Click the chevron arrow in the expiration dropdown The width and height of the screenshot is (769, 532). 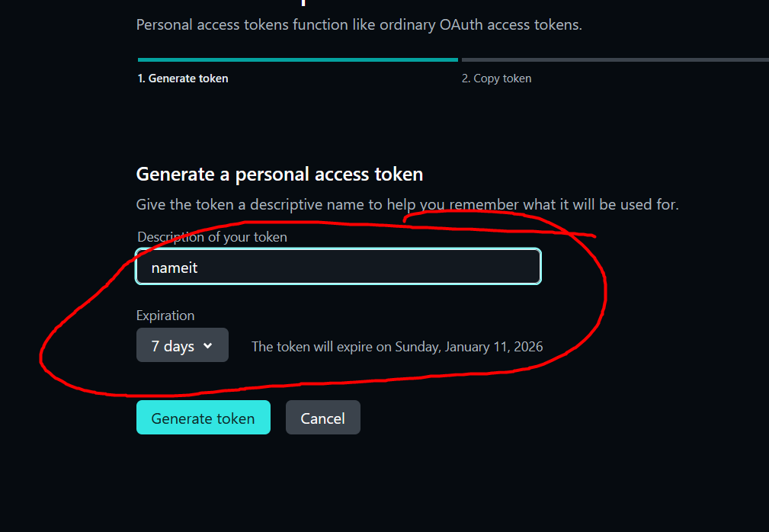coord(208,345)
